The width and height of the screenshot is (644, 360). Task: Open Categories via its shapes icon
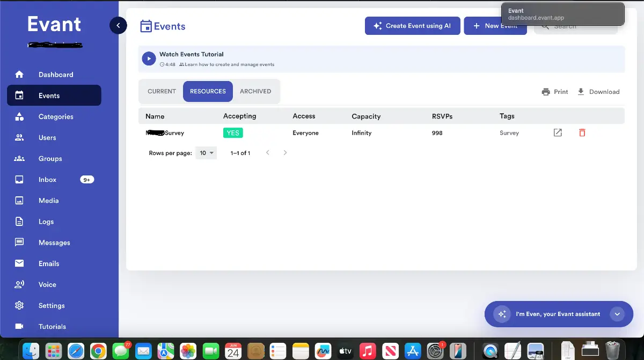(x=19, y=116)
